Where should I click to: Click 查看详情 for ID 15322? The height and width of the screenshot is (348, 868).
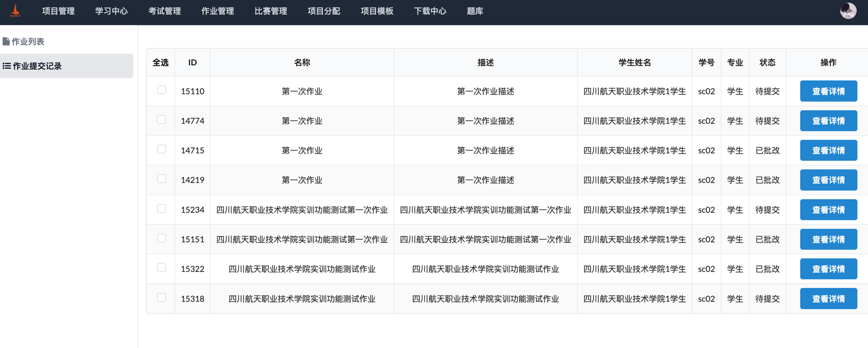tap(828, 269)
